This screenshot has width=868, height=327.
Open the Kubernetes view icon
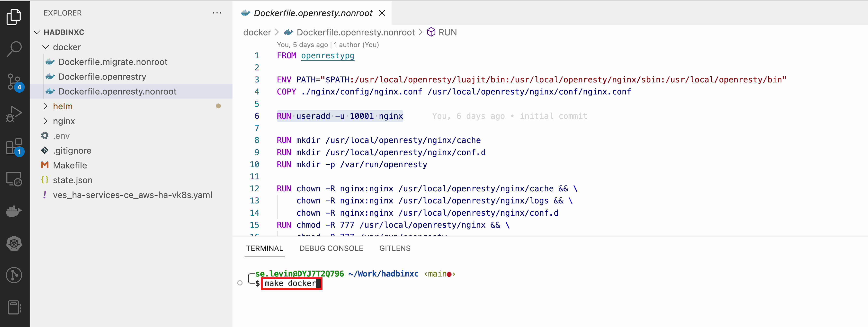click(14, 243)
